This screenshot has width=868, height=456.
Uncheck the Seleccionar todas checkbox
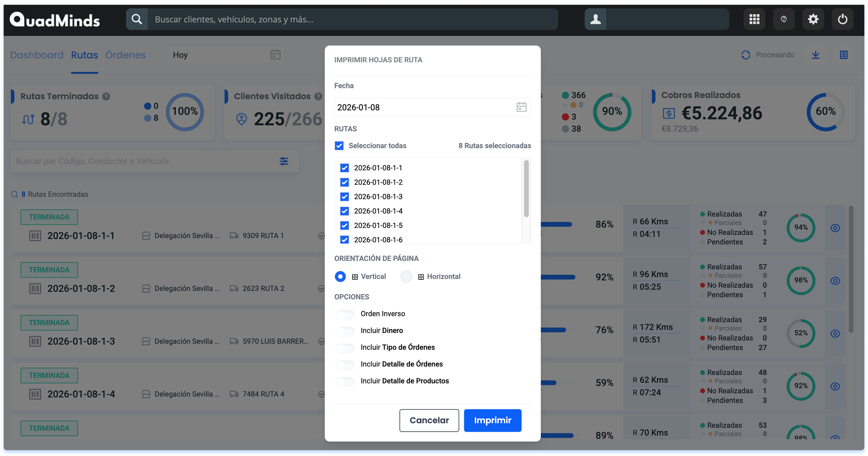[339, 146]
